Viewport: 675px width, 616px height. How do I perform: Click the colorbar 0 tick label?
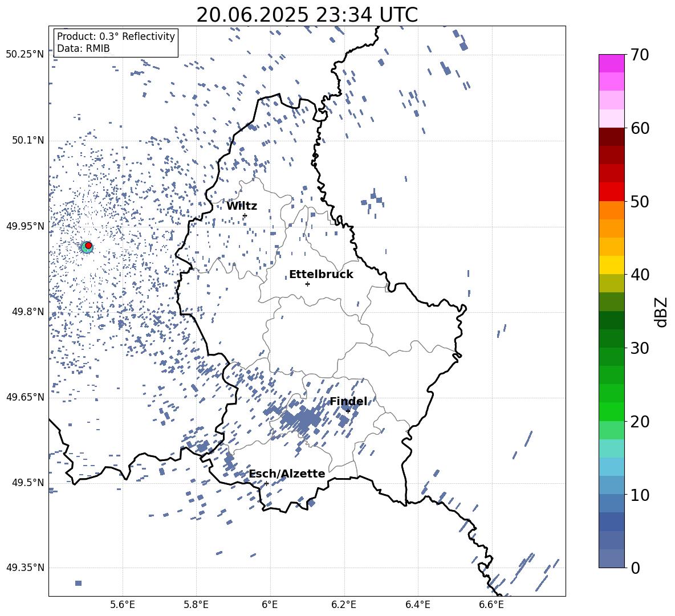635,568
